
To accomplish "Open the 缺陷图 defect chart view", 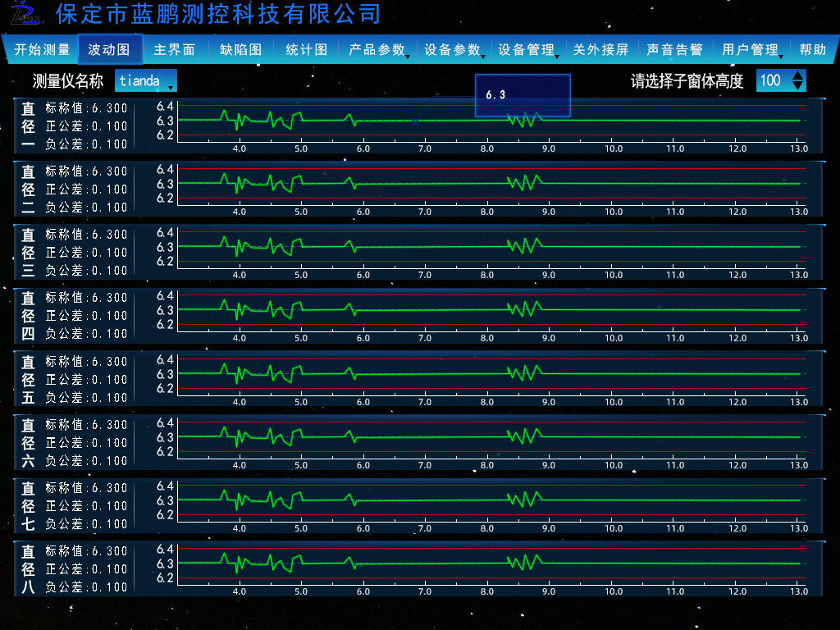I will click(240, 49).
